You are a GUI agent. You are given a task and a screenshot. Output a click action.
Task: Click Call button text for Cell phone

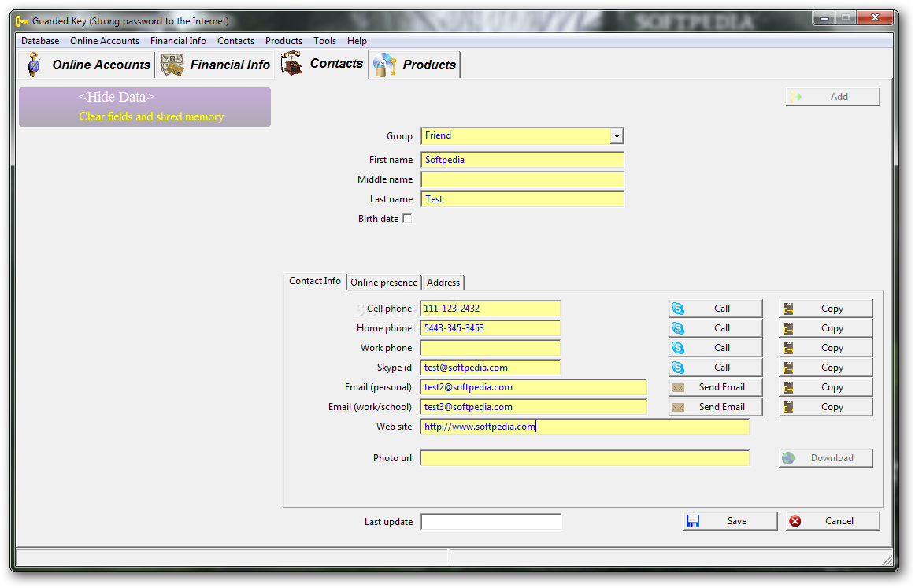pos(722,309)
